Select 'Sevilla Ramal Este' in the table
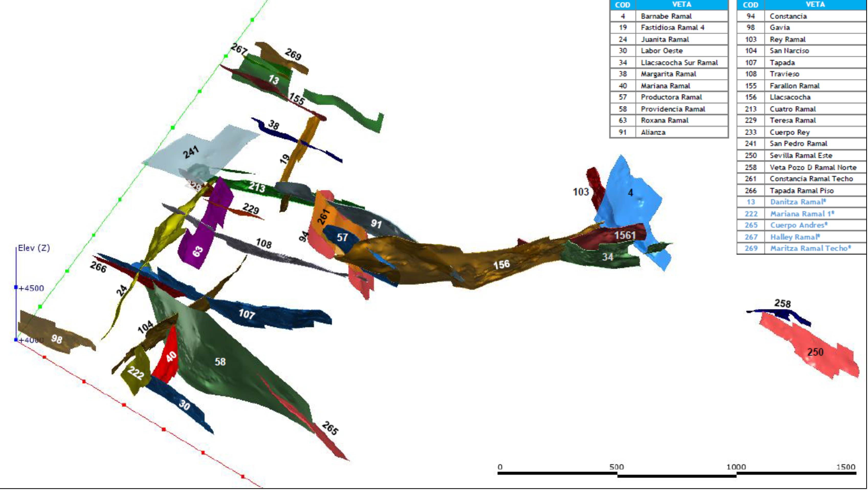This screenshot has height=490, width=868. pyautogui.click(x=816, y=156)
